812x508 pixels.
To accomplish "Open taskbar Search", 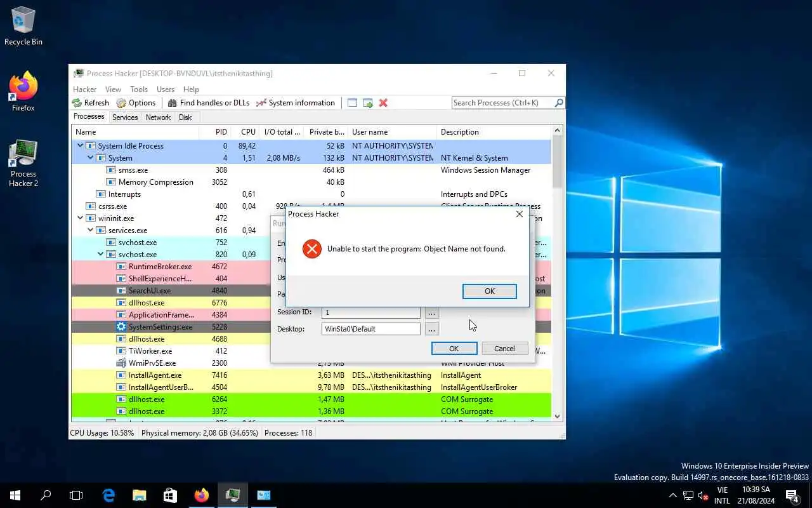I will [x=46, y=495].
